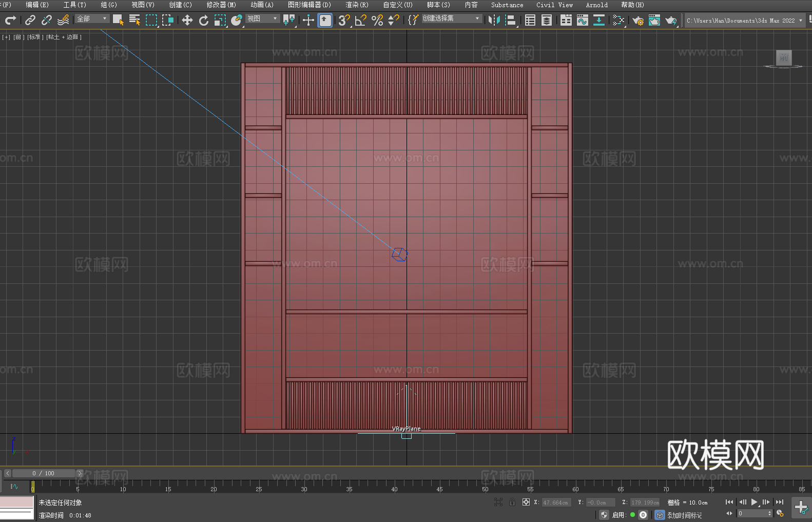Open viewport [前] view label menu
Image resolution: width=812 pixels, height=522 pixels.
pos(18,37)
